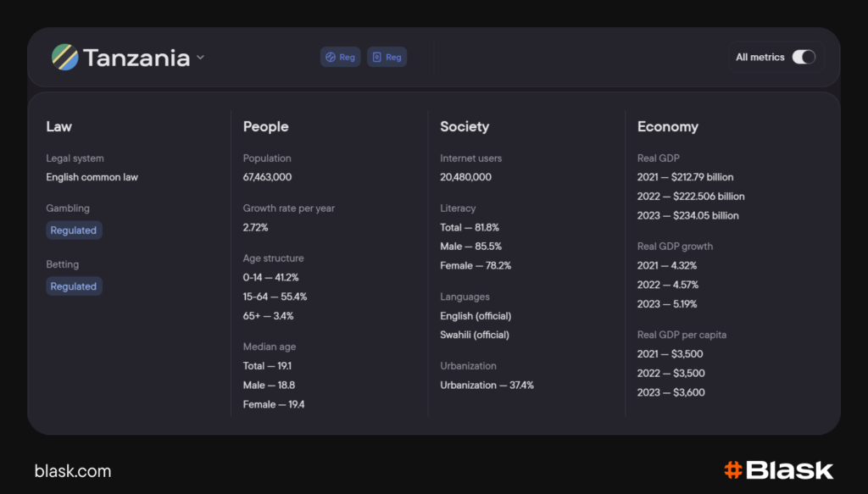Toggle the All metrics switch
The image size is (868, 494).
coord(803,58)
